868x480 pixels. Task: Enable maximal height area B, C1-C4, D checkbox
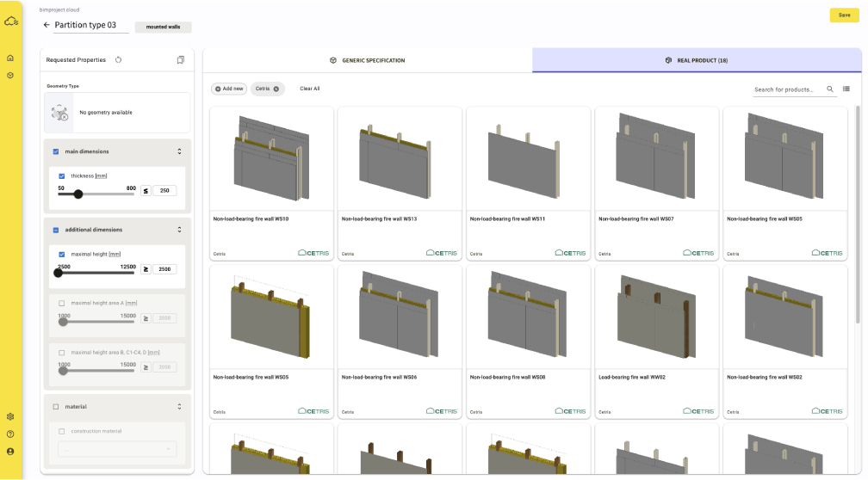[x=61, y=353]
